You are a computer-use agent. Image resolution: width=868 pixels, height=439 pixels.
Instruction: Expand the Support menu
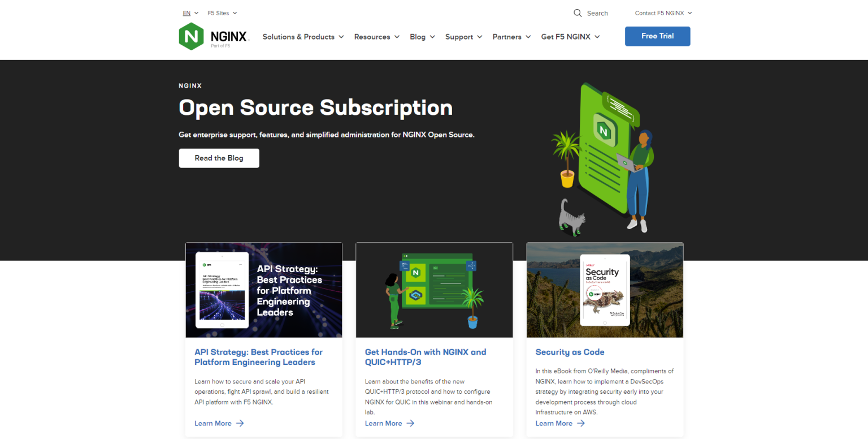point(463,37)
